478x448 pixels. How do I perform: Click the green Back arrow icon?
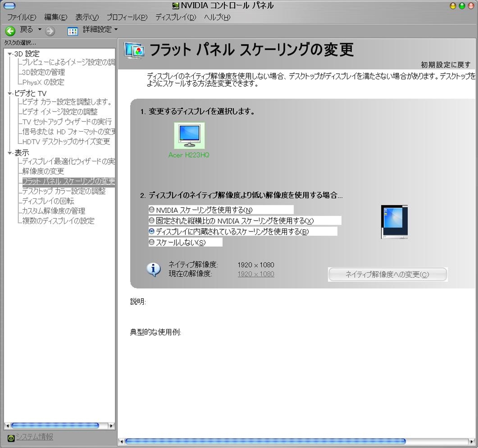(x=10, y=31)
